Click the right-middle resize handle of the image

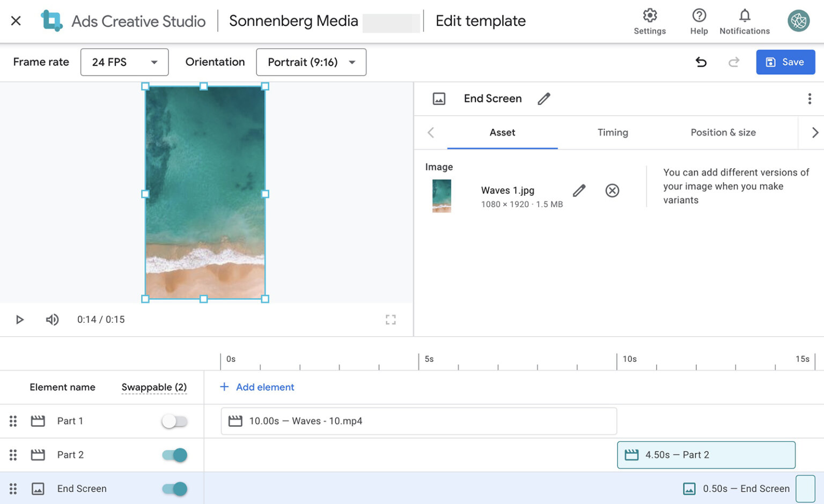pyautogui.click(x=265, y=194)
